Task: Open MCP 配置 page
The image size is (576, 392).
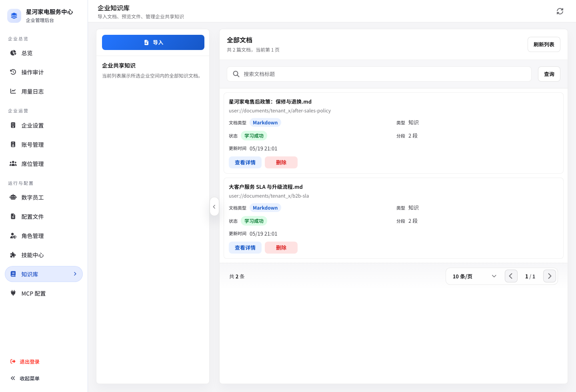Action: tap(44, 293)
